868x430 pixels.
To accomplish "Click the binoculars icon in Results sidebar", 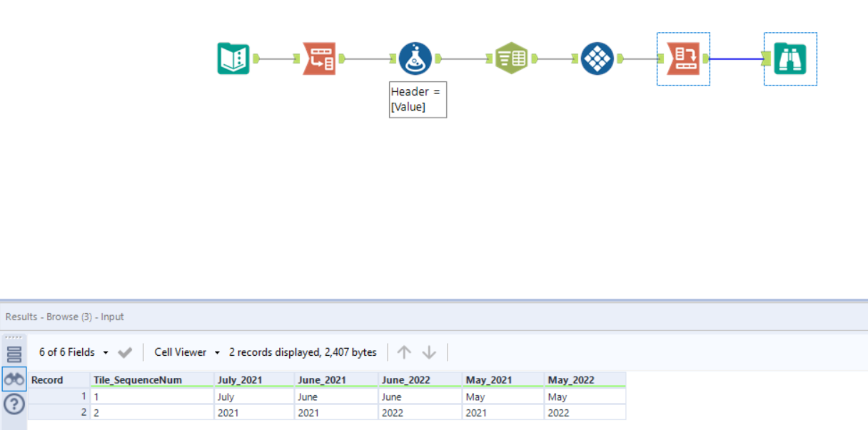I will (x=14, y=379).
